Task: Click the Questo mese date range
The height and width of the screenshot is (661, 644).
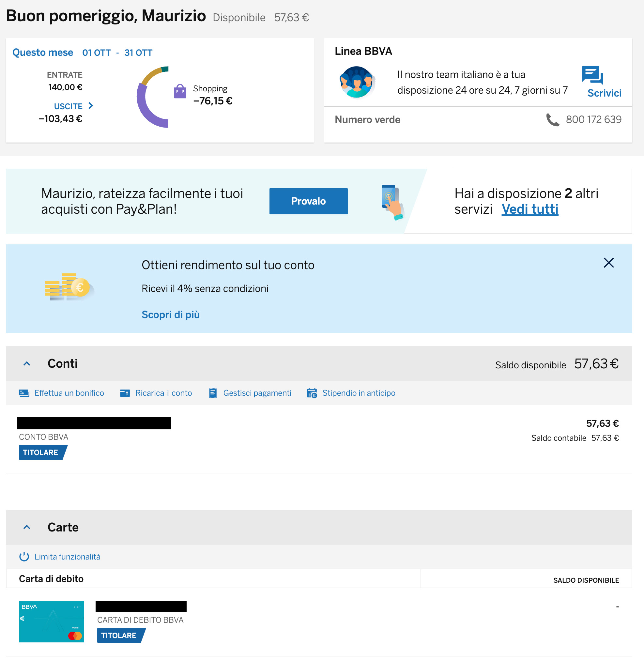Action: tap(117, 53)
